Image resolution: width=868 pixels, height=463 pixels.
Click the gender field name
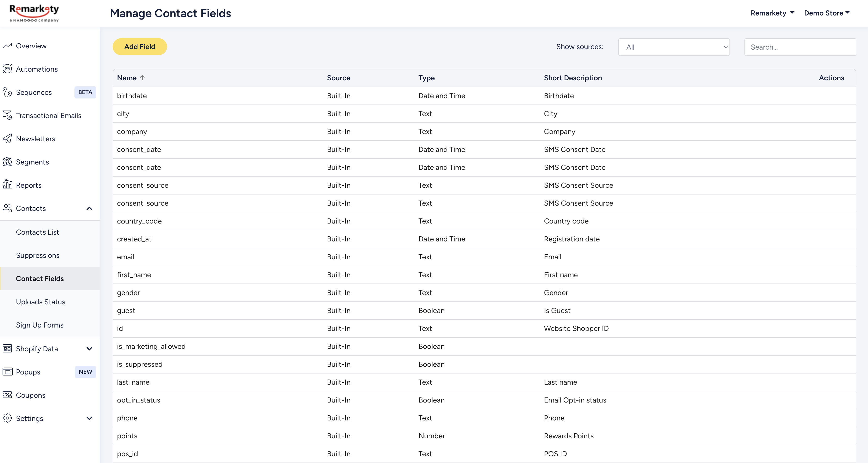[128, 292]
